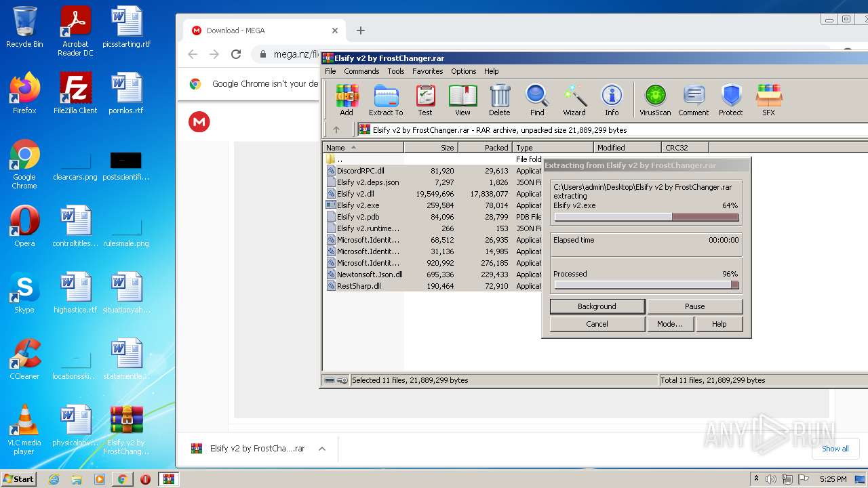The image size is (868, 488).
Task: Open VLC media player desktop shortcut
Action: click(x=24, y=430)
